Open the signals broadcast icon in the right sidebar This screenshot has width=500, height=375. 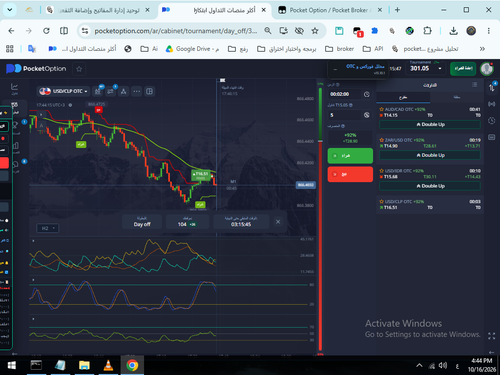[492, 104]
